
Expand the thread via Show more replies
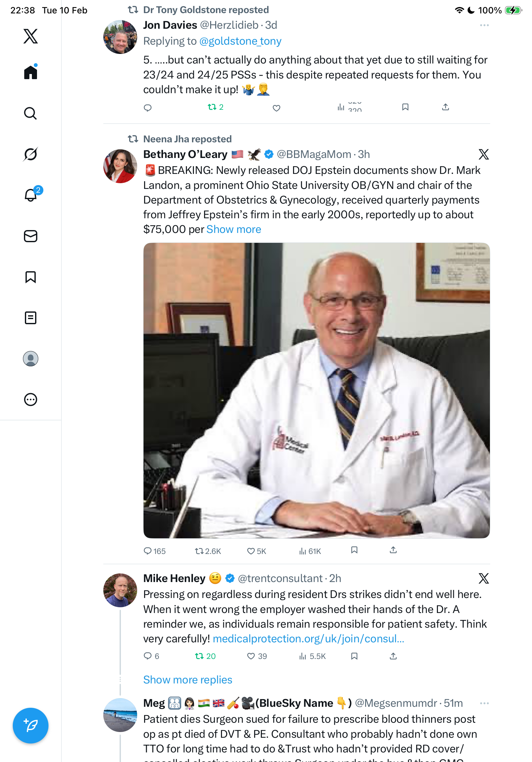tap(188, 679)
